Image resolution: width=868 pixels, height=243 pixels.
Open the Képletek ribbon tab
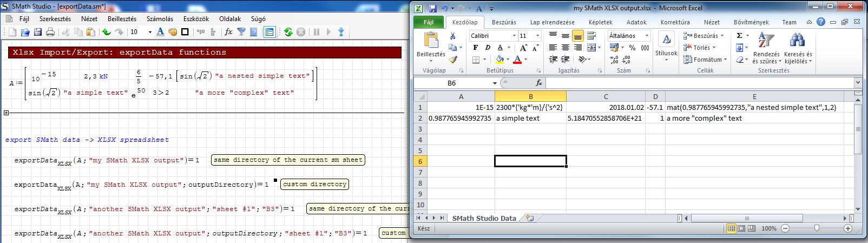pyautogui.click(x=601, y=22)
